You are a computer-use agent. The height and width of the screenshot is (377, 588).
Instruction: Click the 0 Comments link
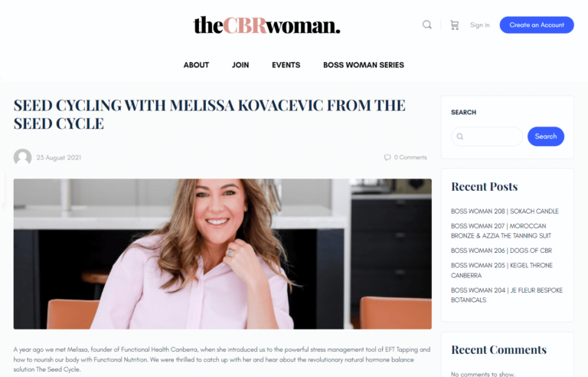click(x=410, y=157)
